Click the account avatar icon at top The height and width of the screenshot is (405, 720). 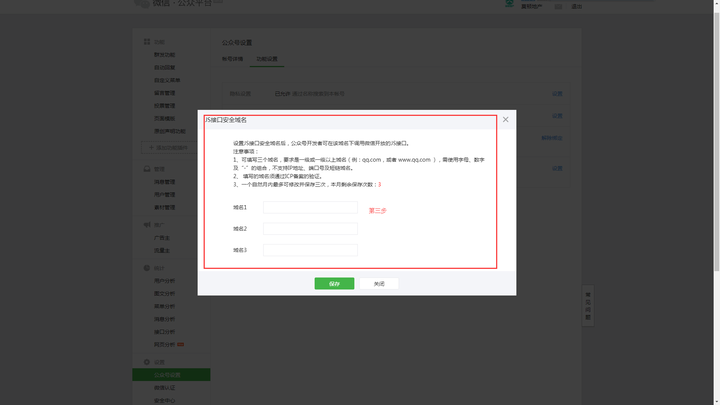(x=509, y=4)
